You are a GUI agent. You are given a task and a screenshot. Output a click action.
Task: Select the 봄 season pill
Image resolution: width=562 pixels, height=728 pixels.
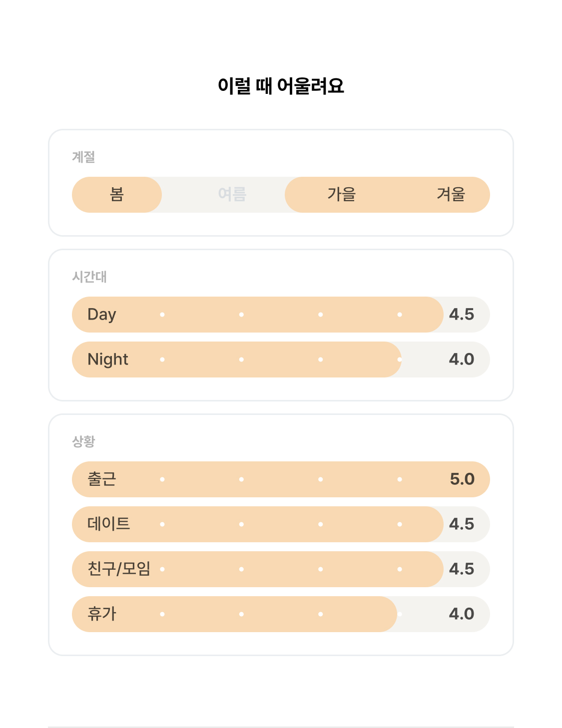pos(117,195)
